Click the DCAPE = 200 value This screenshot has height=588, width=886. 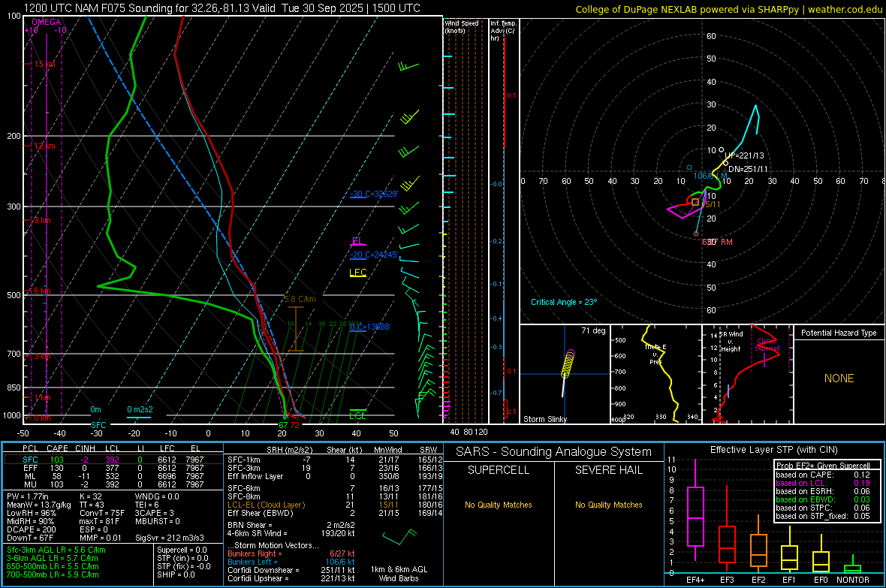click(x=32, y=529)
